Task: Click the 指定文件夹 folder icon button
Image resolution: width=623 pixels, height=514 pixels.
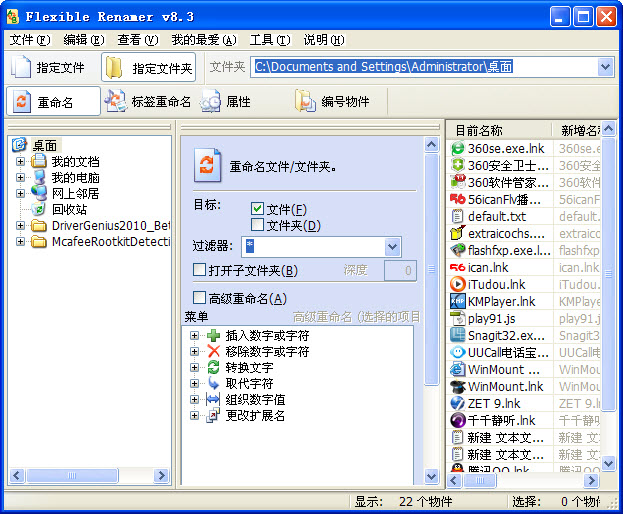Action: coord(114,68)
